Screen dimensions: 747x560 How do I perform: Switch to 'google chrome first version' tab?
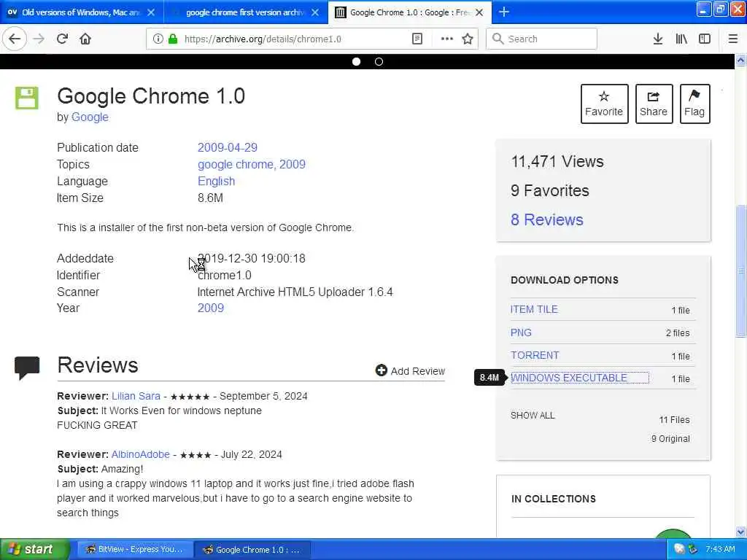(245, 12)
